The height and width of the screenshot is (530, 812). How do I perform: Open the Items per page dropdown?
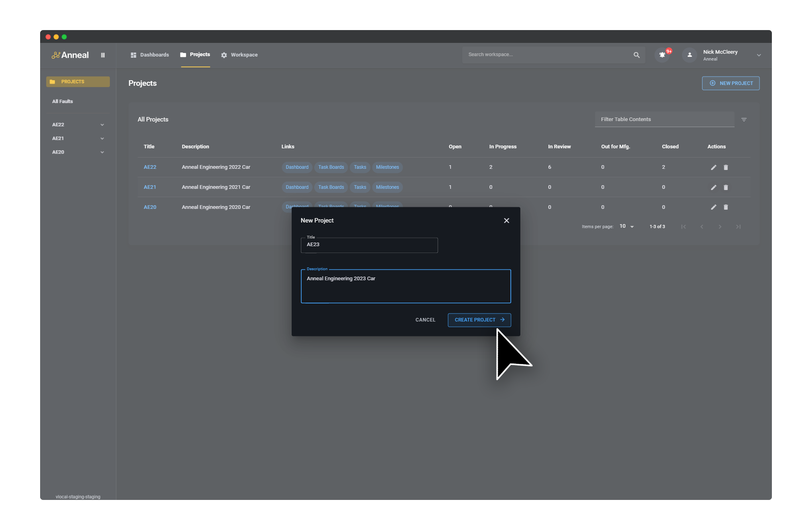626,226
